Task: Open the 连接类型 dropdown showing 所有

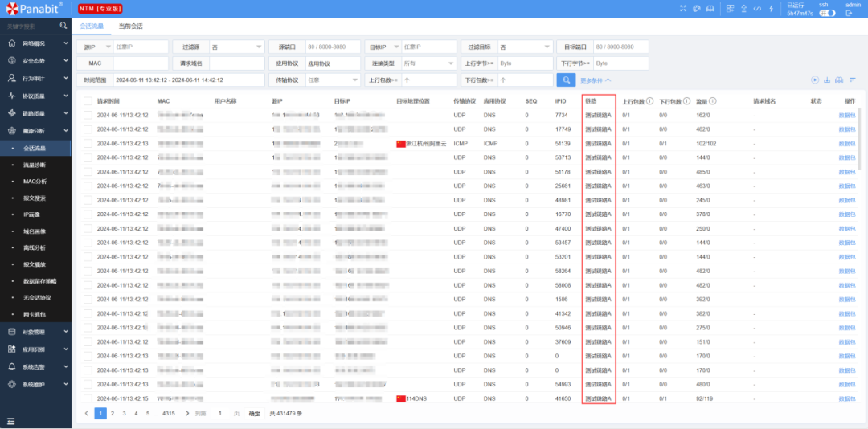Action: click(429, 63)
